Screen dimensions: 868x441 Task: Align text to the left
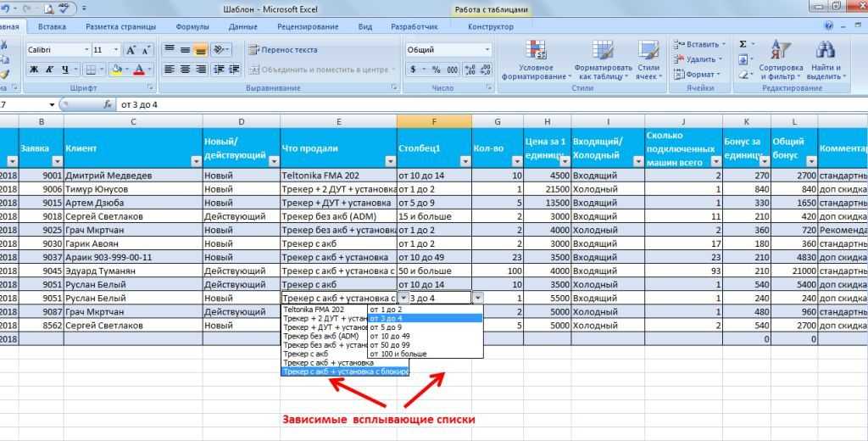click(170, 70)
